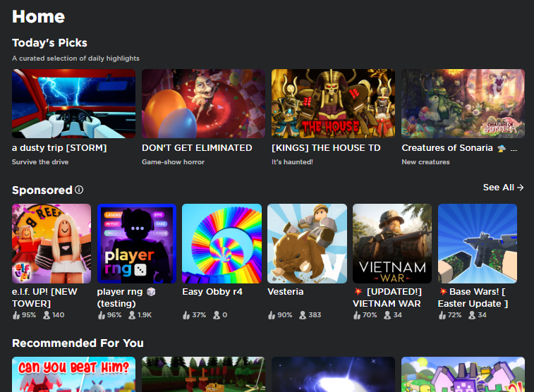The image size is (534, 392).
Task: Click player count icon under e.l.f. UP!
Action: coord(47,315)
